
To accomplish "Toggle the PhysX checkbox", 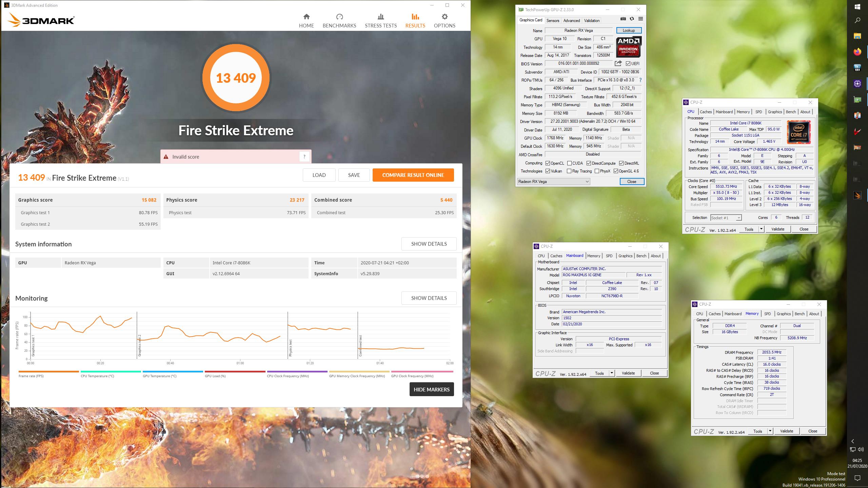I will point(597,171).
